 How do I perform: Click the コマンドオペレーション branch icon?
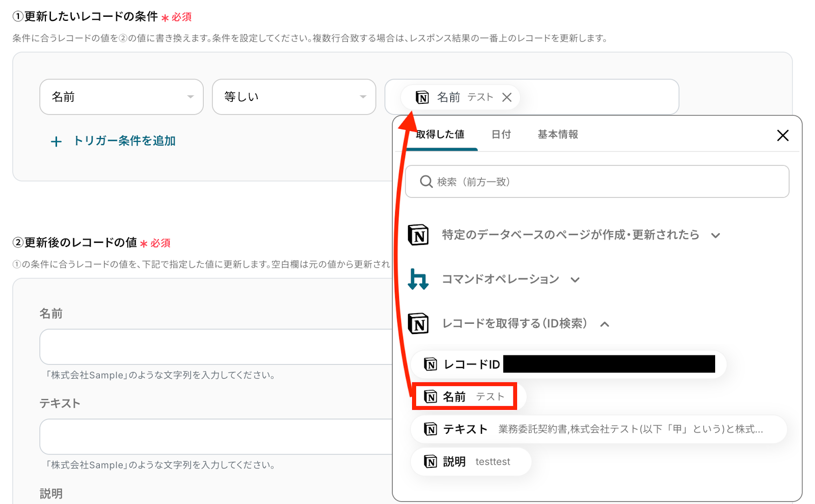pyautogui.click(x=418, y=279)
